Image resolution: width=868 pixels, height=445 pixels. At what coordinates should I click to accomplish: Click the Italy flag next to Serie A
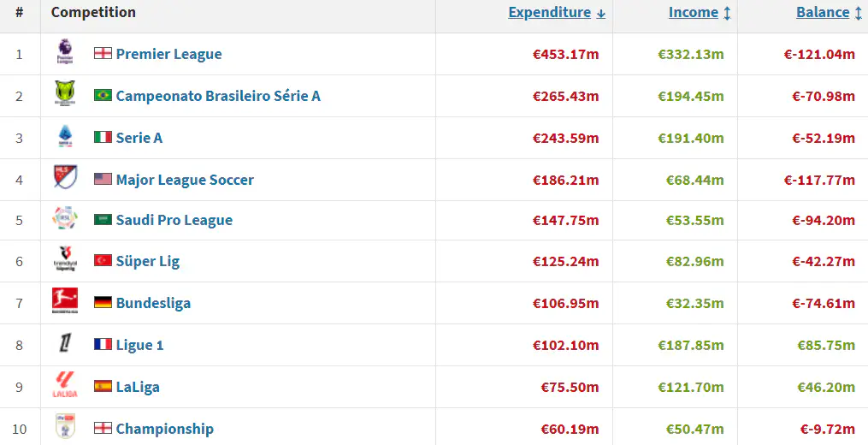[x=103, y=137]
